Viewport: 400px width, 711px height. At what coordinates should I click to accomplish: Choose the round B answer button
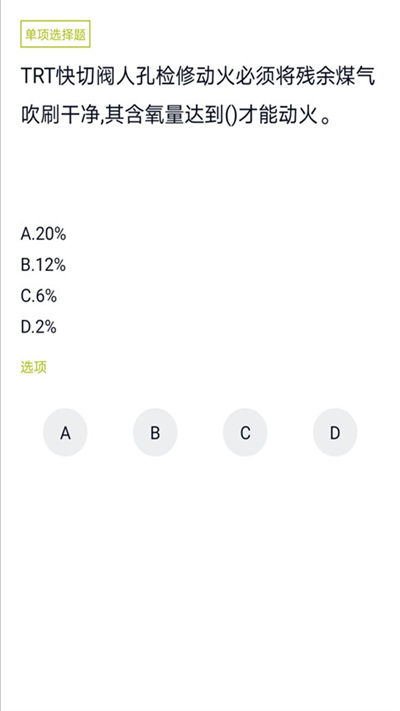pos(155,432)
